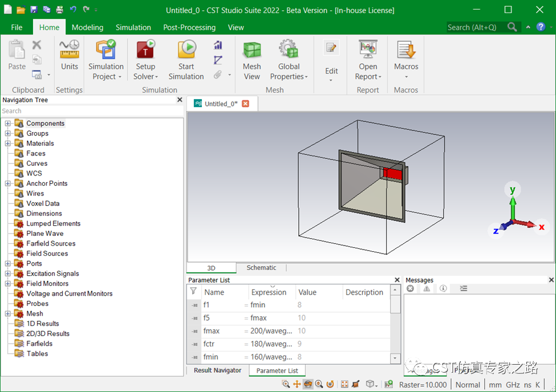Click the Start Simulation icon
This screenshot has height=392, width=556.
(186, 50)
